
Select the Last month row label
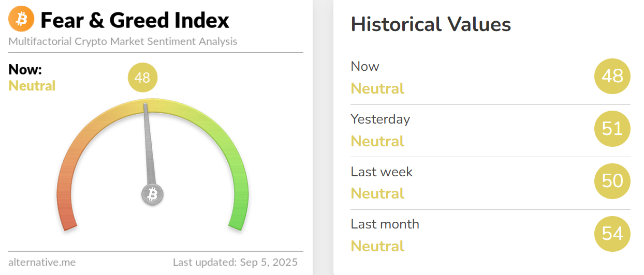tap(385, 224)
